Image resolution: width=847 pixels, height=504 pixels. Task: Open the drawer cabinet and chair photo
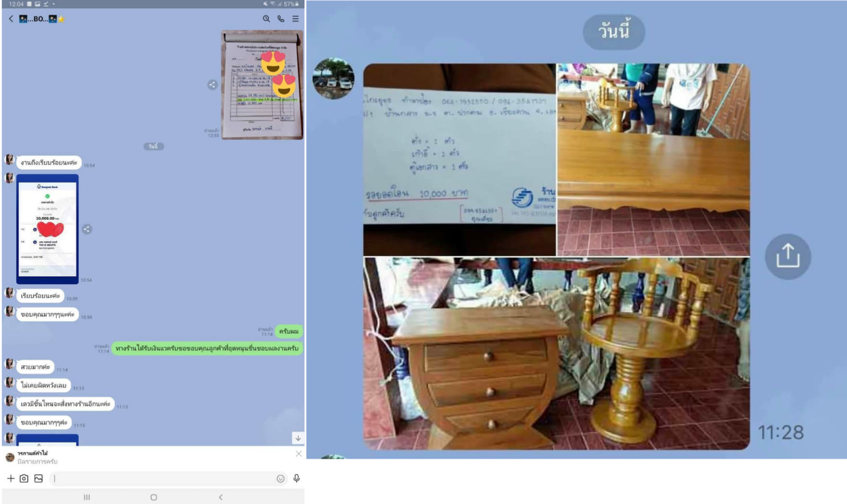coord(556,353)
